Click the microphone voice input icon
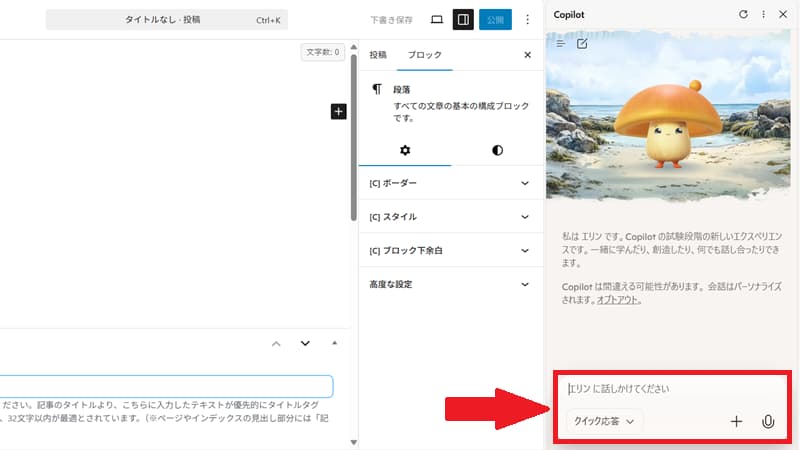Screen dimensions: 800x450 tap(768, 421)
